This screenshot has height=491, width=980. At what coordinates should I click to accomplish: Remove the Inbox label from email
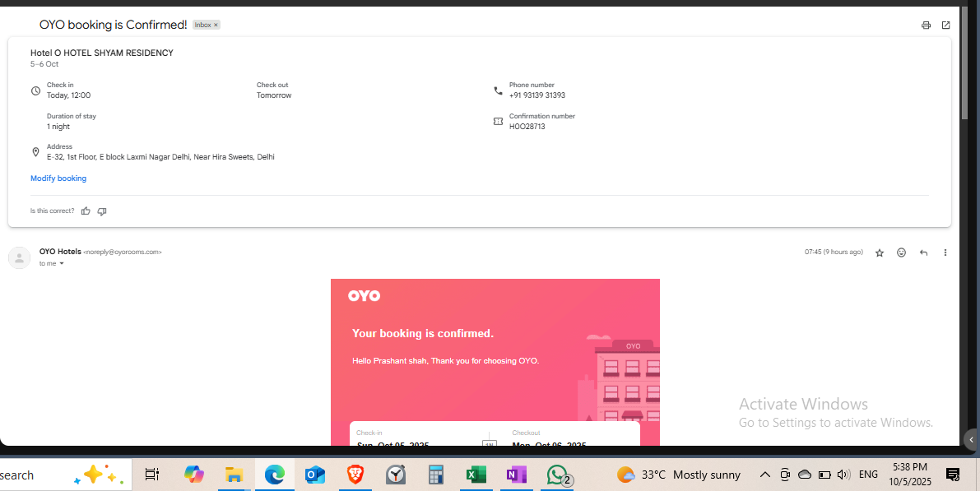216,25
